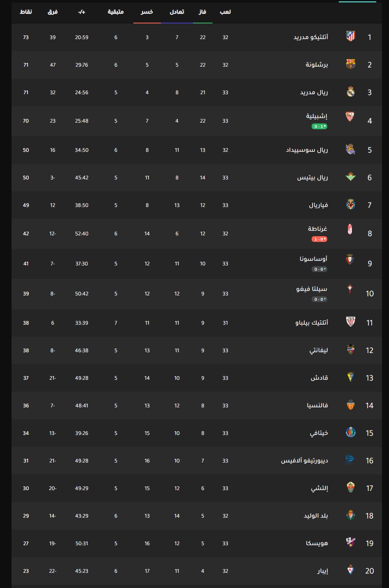Select the إيبار row at rank 20
389x588 pixels.
coord(197,571)
